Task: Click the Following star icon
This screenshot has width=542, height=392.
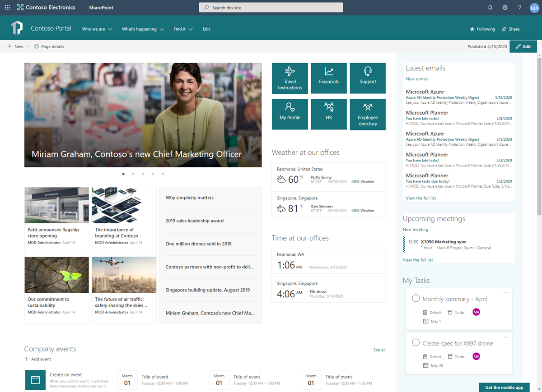Action: click(472, 29)
